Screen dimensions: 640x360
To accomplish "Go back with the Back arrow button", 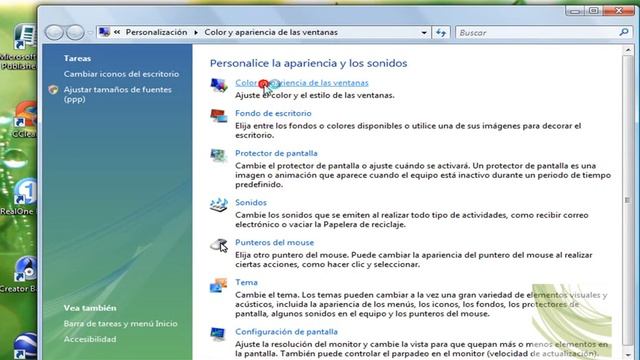I will point(54,32).
